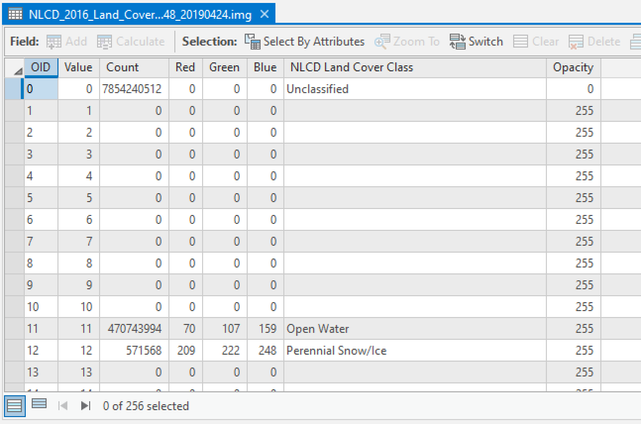This screenshot has height=424, width=641.
Task: Click the Count column header
Action: (134, 67)
